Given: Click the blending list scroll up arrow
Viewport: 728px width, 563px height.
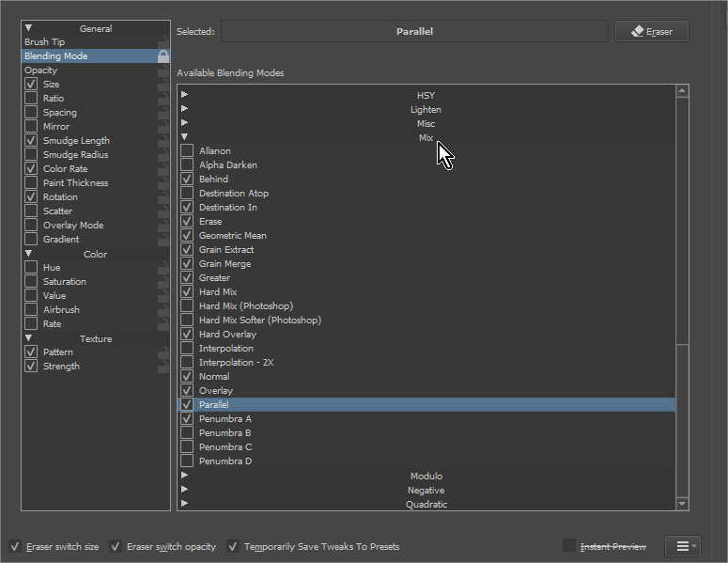Looking at the screenshot, I should 682,91.
